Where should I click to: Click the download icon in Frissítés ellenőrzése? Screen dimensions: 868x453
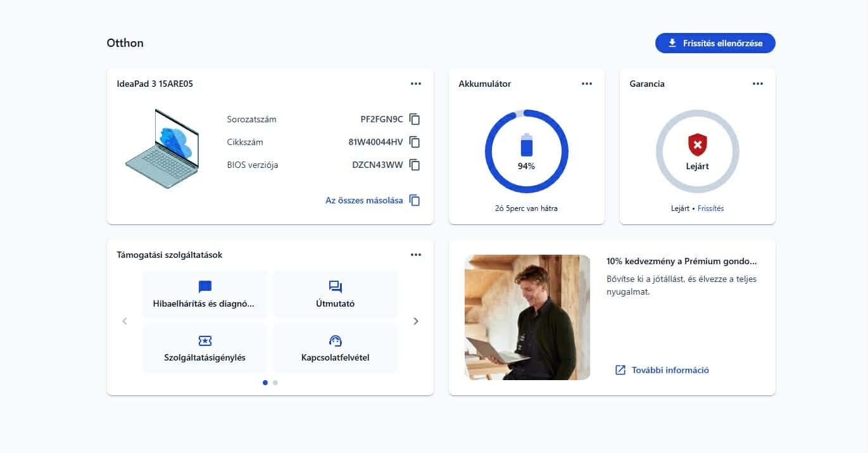pos(672,43)
